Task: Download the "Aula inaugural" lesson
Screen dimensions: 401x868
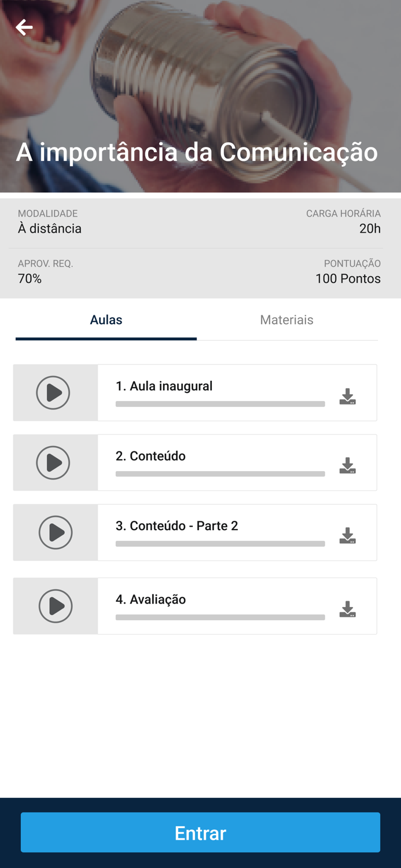Action: [347, 397]
